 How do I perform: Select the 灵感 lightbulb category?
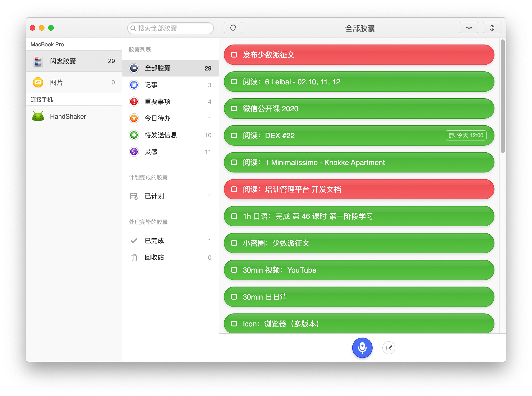point(134,151)
